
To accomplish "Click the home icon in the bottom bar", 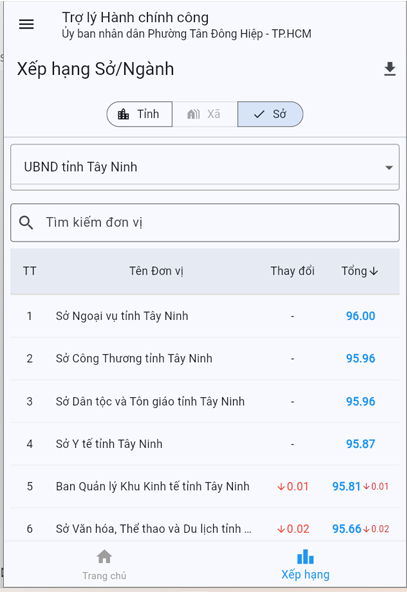I will click(x=104, y=556).
